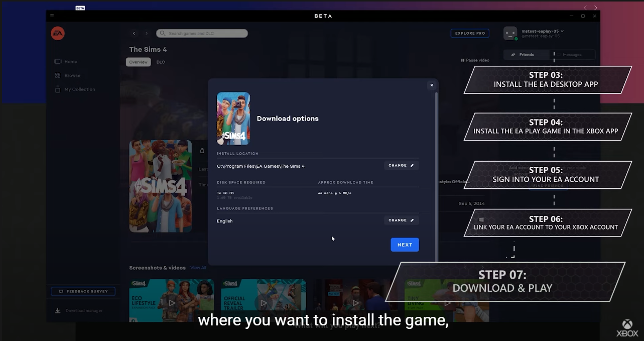Screen dimensions: 644x341
Task: Focus the Search games and DLC field
Action: coord(202,33)
